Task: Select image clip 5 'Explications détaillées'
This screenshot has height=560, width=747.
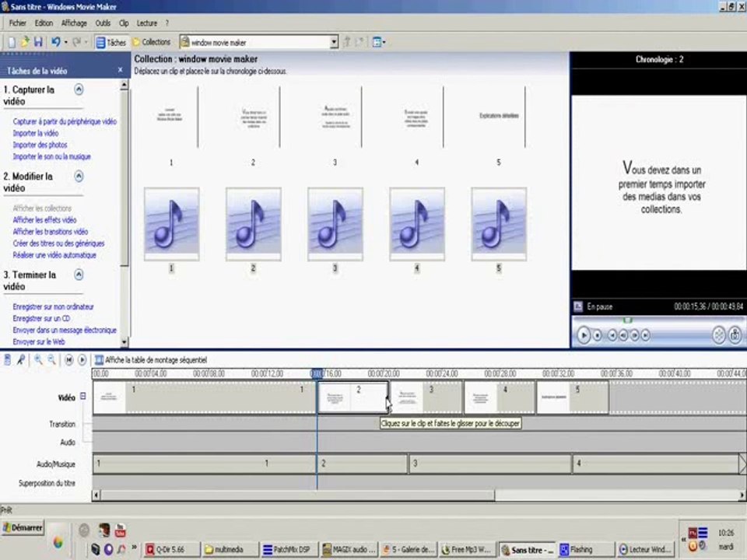Action: coord(499,117)
